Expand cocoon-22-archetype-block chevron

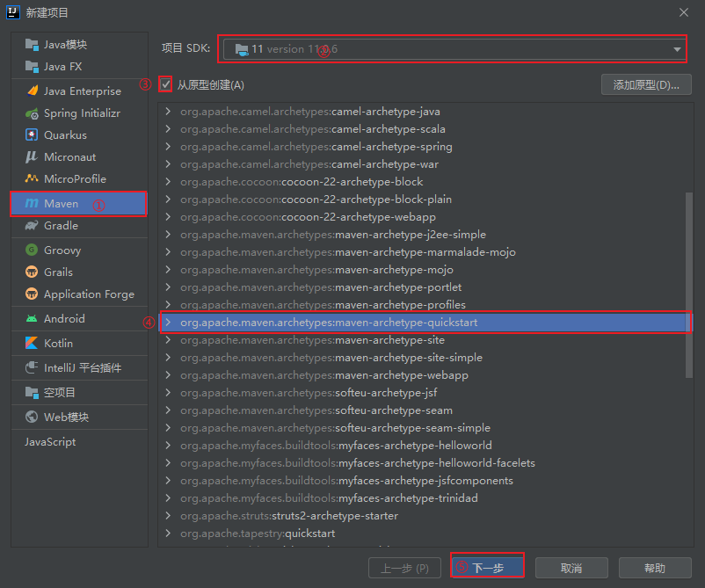tap(168, 181)
